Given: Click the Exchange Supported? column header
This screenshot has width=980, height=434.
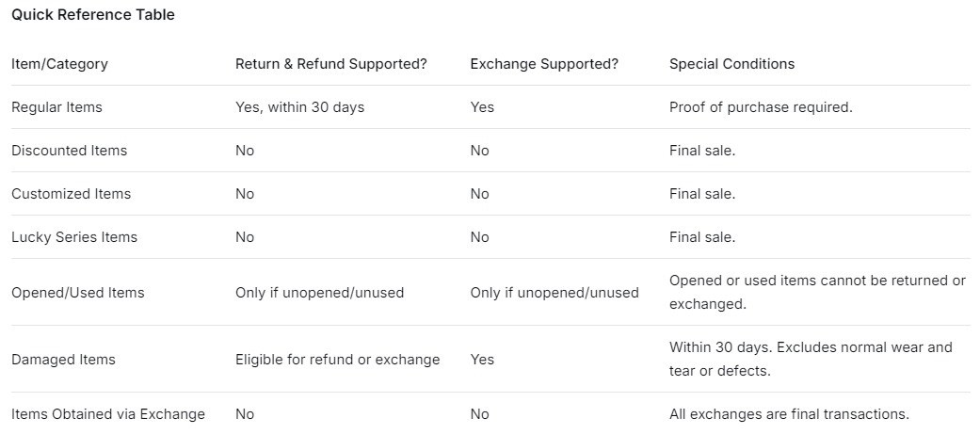Looking at the screenshot, I should coord(544,64).
